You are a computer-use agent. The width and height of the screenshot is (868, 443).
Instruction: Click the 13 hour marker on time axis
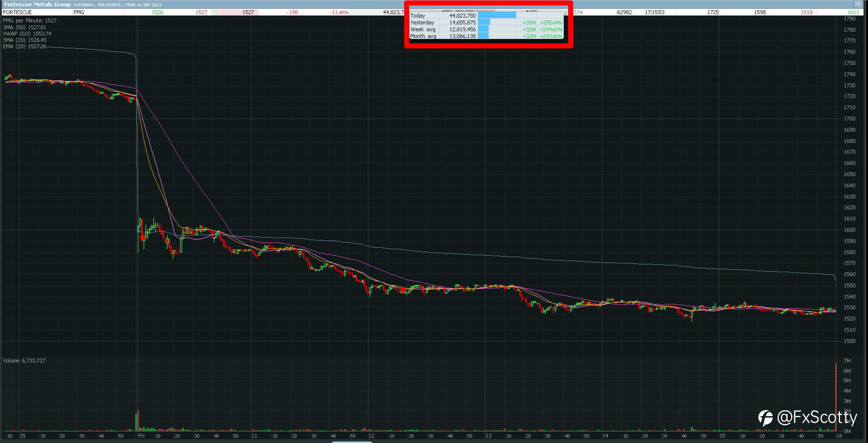(488, 436)
